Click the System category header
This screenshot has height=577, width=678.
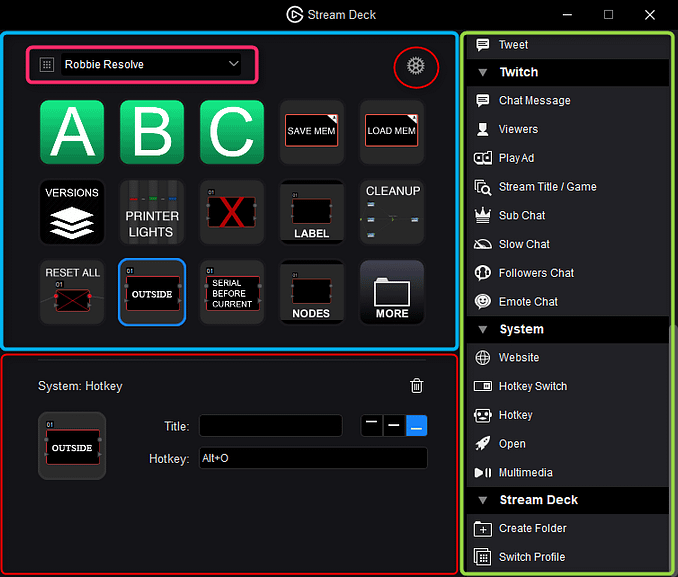[x=568, y=330]
